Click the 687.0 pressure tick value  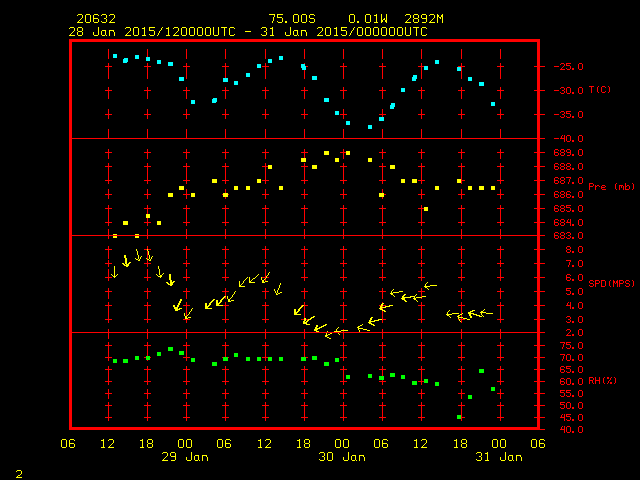coord(568,180)
